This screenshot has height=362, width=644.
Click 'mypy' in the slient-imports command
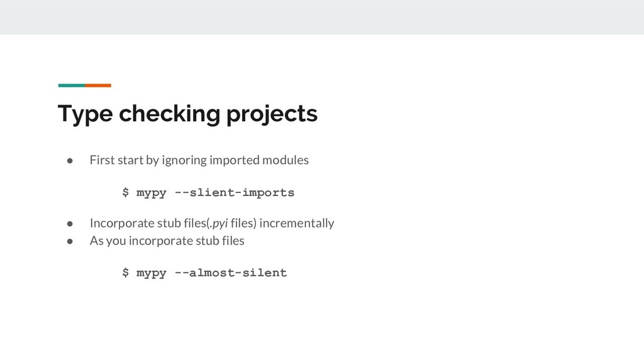(x=152, y=192)
